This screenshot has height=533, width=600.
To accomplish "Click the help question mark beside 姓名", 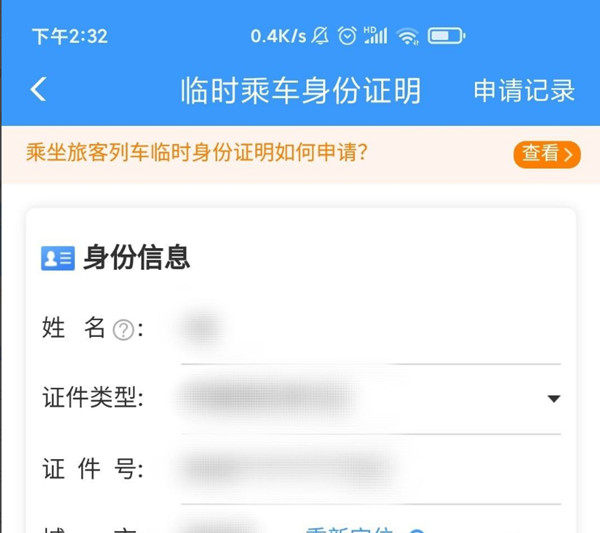I will click(x=123, y=329).
